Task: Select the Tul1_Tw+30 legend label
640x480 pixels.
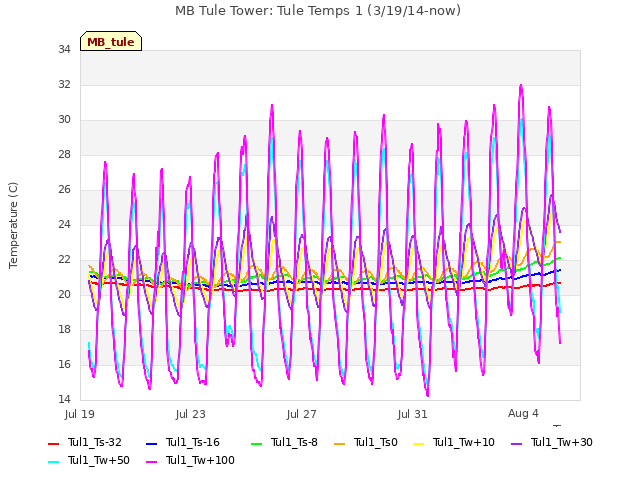Action: pyautogui.click(x=562, y=442)
